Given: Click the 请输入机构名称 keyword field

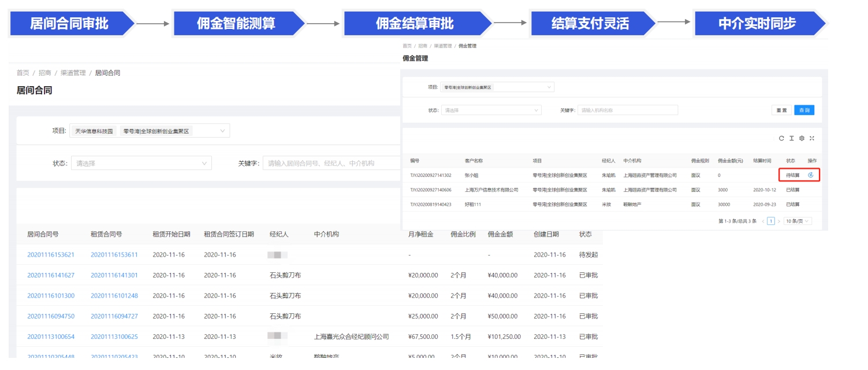Looking at the screenshot, I should (x=628, y=110).
